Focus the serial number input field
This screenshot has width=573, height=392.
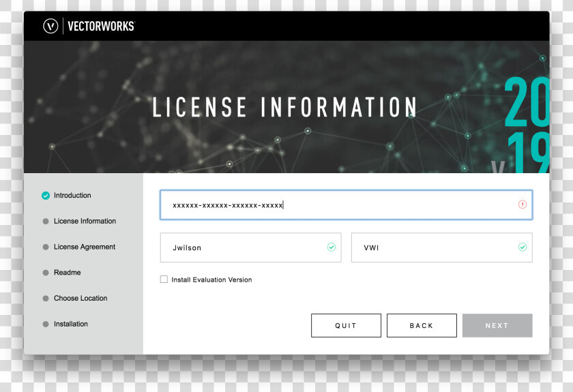click(346, 205)
